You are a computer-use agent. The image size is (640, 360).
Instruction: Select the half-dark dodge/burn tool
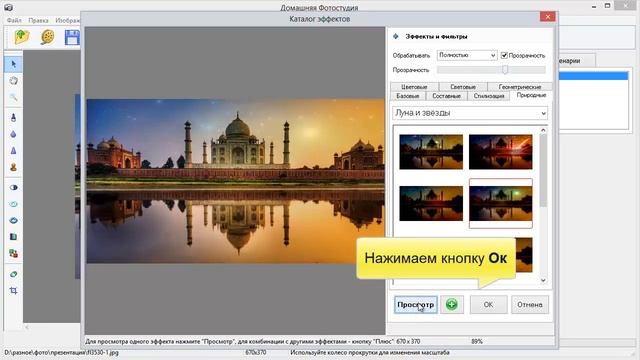coord(13,187)
